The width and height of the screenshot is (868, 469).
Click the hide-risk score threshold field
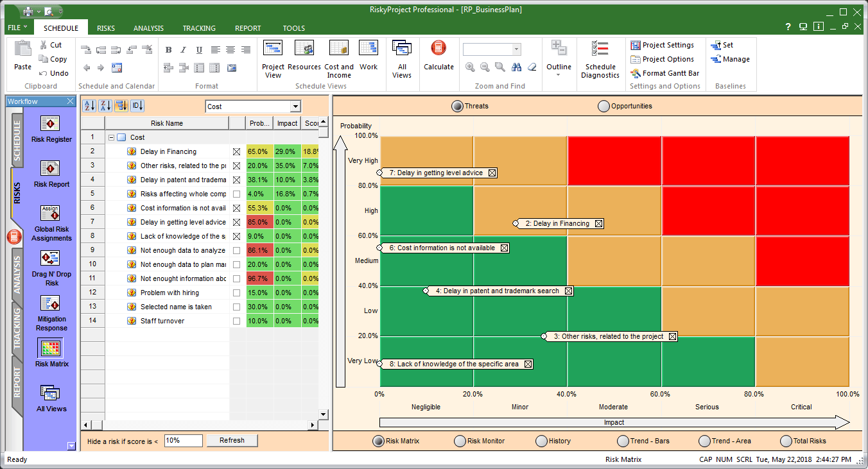click(184, 441)
